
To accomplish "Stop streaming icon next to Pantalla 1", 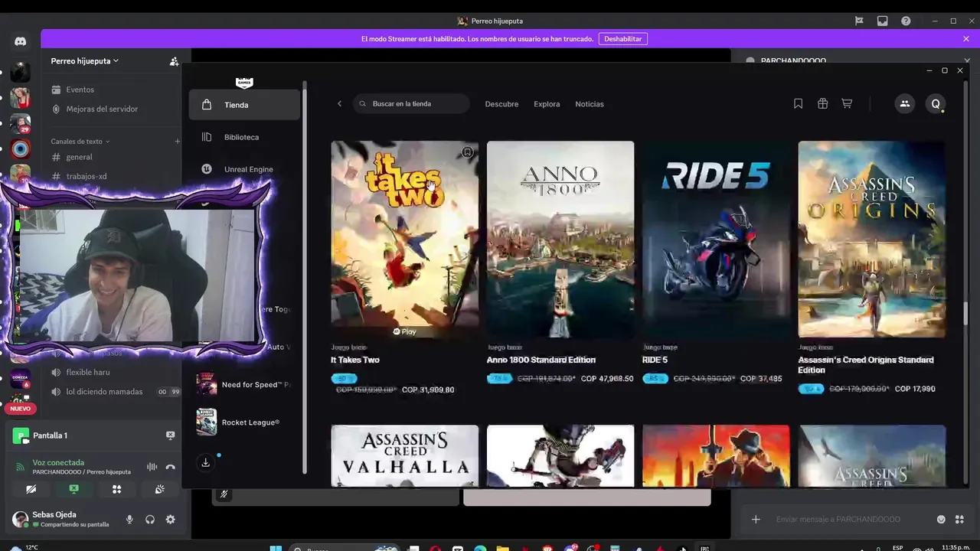I will click(x=170, y=435).
